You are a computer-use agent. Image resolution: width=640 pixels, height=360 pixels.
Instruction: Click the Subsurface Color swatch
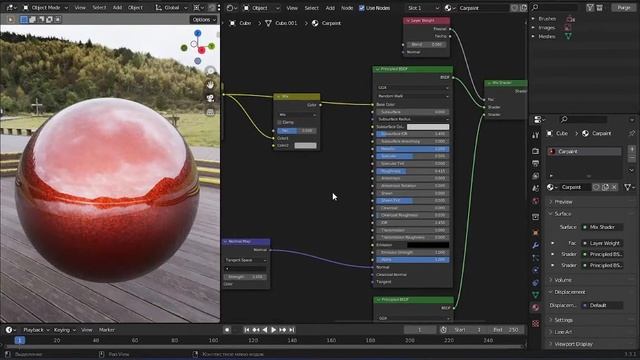pos(428,127)
